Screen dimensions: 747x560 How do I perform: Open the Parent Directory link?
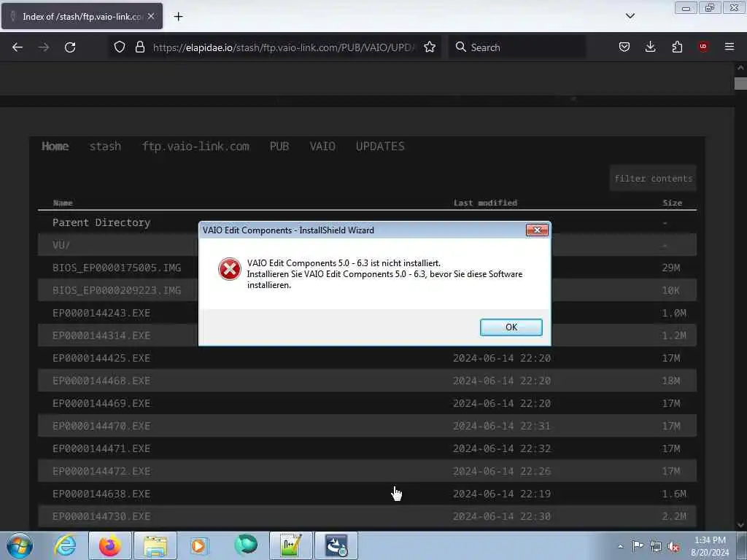[x=101, y=222]
